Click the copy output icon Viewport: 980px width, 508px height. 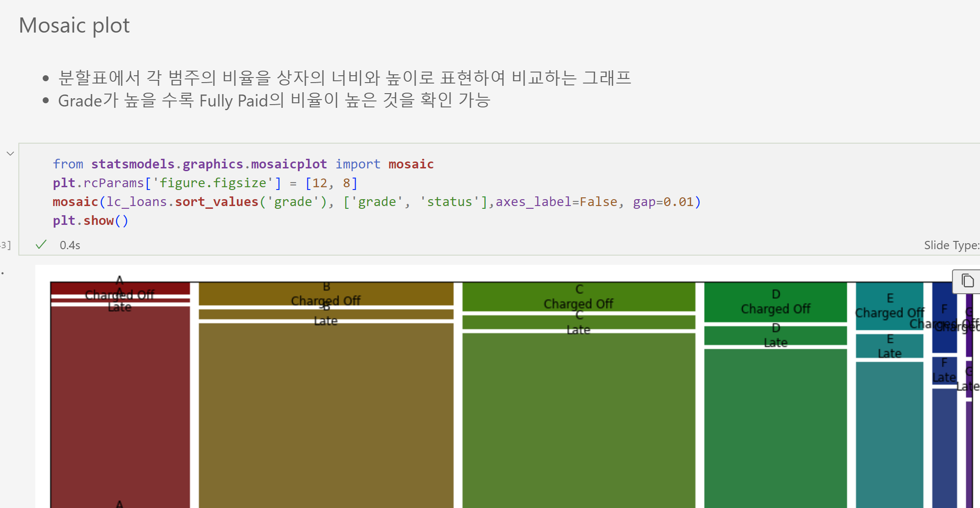[967, 281]
